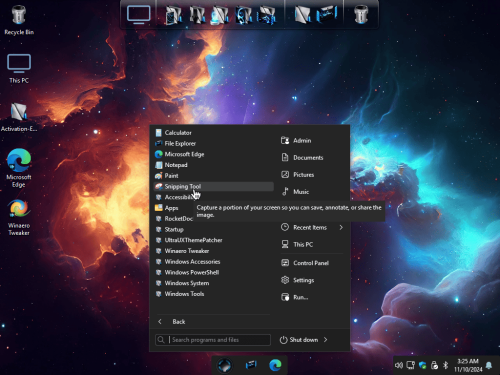This screenshot has height=375, width=500.
Task: Expand the UltraUXThemePatcher folder
Action: click(213, 240)
